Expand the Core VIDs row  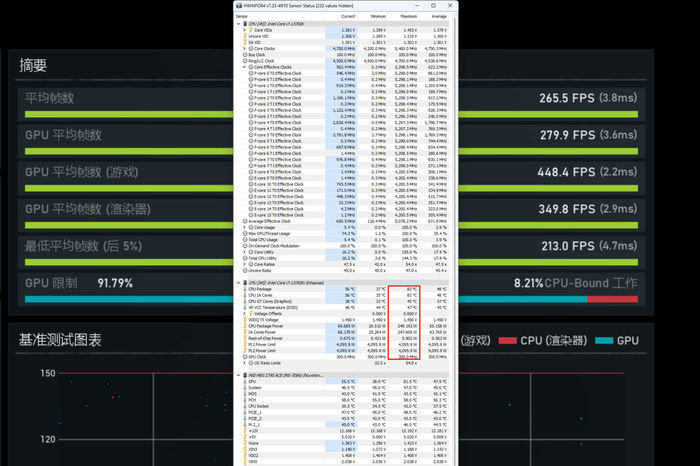click(244, 30)
